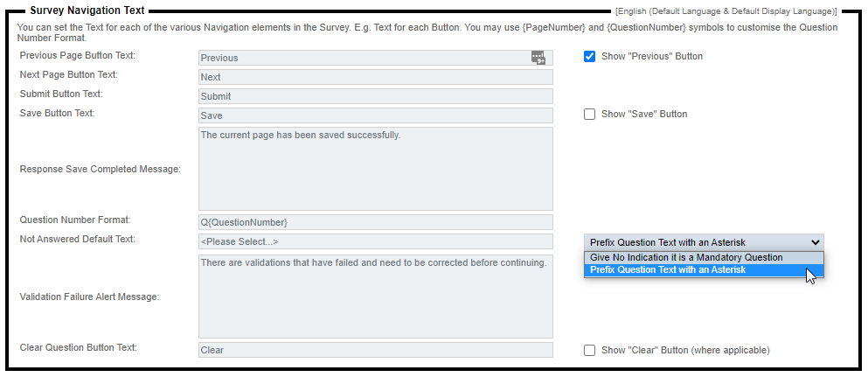Click the Clear Question Button Text input
Image resolution: width=868 pixels, height=377 pixels.
(376, 350)
